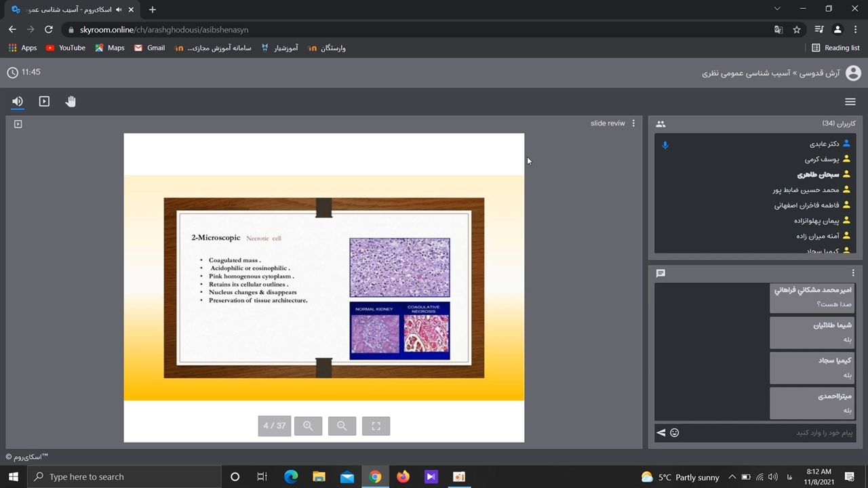The height and width of the screenshot is (488, 868).
Task: Click the media play square icon
Action: coord(44,102)
